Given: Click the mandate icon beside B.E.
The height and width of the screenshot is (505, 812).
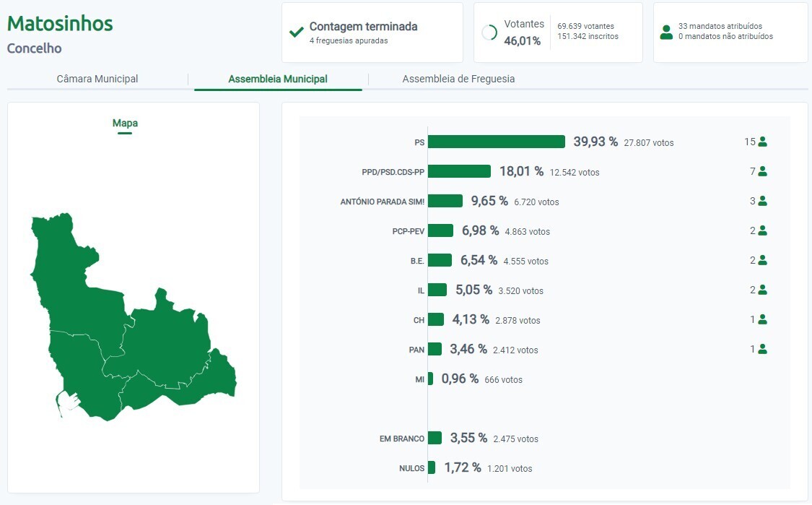Looking at the screenshot, I should (762, 260).
